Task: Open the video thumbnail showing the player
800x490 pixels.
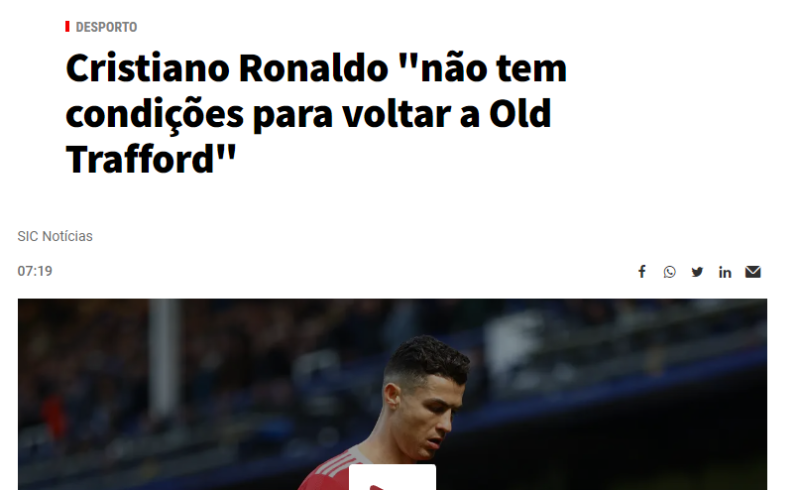Action: coord(392,394)
